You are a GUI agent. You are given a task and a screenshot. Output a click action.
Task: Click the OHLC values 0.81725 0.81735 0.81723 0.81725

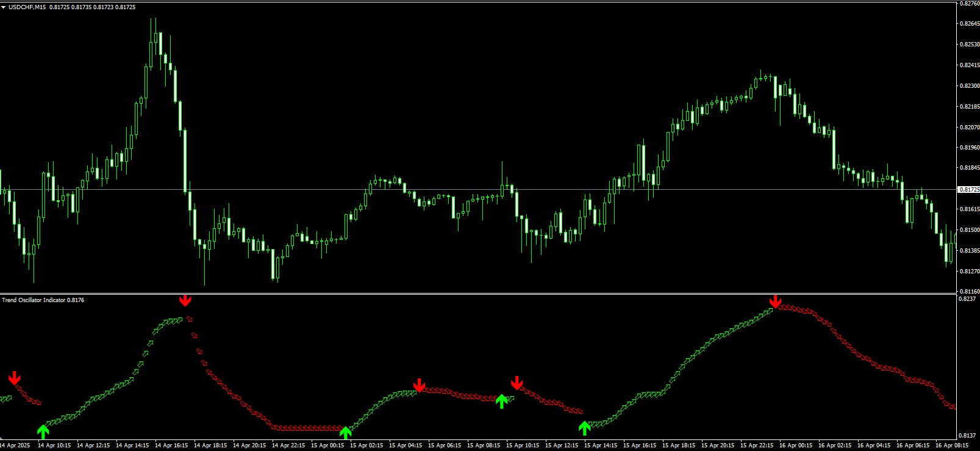click(x=93, y=7)
